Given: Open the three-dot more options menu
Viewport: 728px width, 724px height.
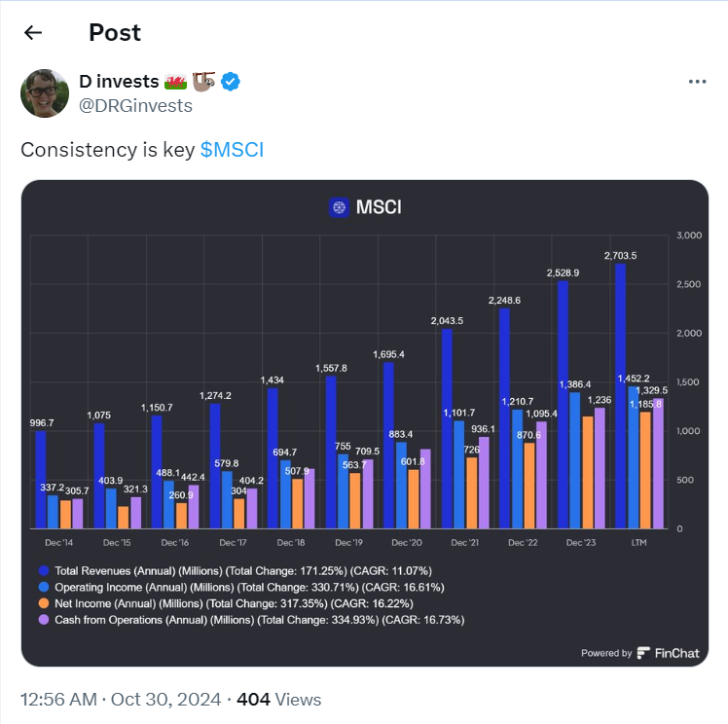Looking at the screenshot, I should (697, 82).
